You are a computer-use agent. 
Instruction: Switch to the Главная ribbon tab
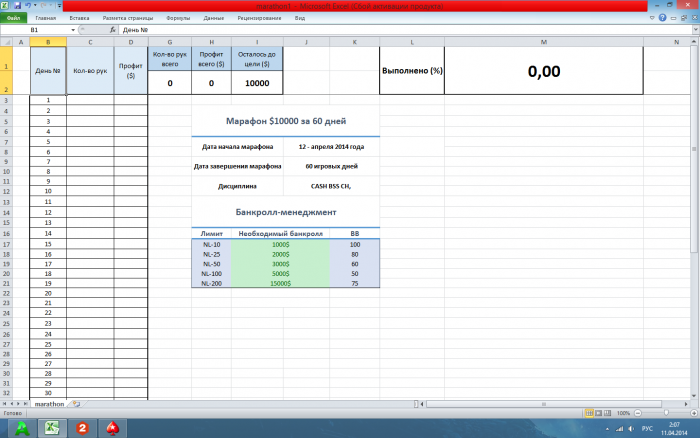point(46,18)
